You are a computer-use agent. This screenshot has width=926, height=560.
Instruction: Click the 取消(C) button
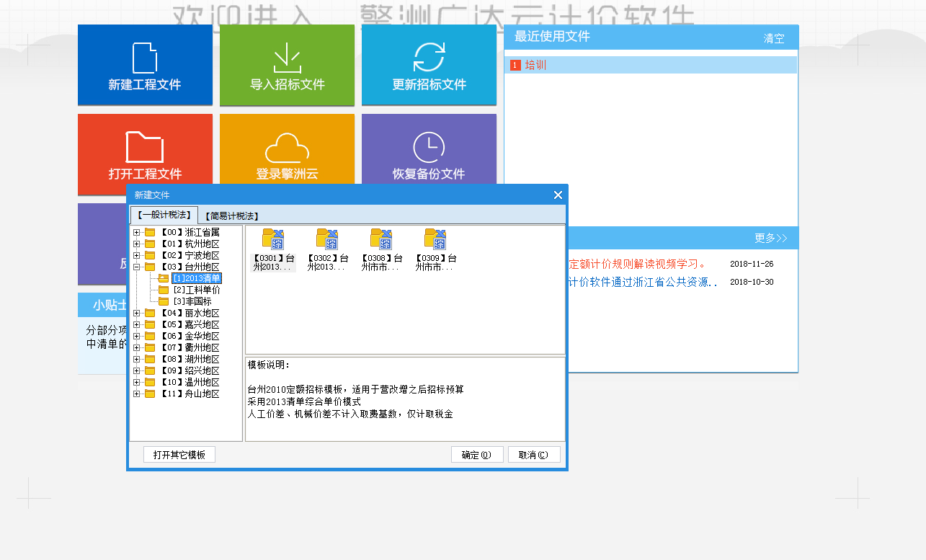[534, 455]
